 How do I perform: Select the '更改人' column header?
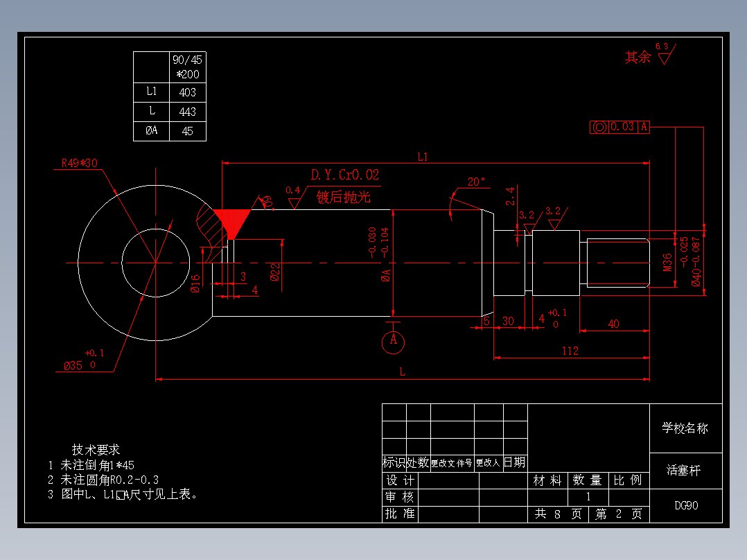[489, 463]
